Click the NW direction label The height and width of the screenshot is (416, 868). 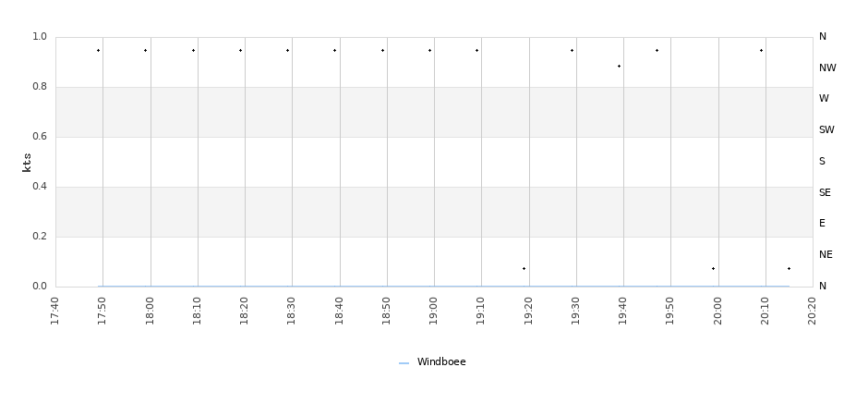pyautogui.click(x=827, y=67)
